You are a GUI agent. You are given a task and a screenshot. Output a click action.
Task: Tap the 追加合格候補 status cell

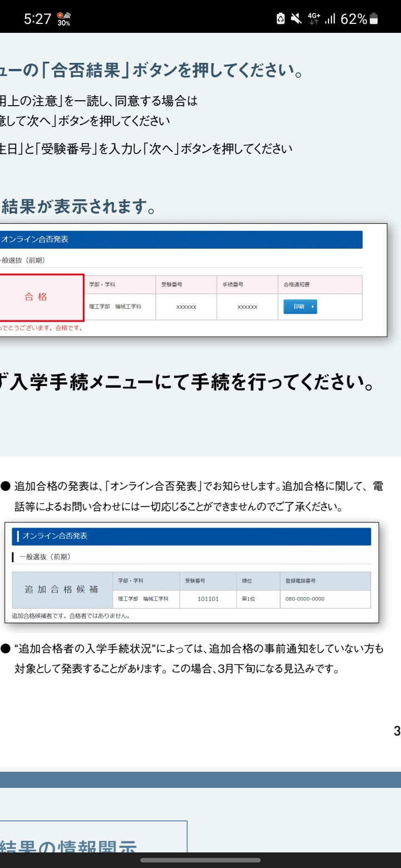tap(62, 590)
